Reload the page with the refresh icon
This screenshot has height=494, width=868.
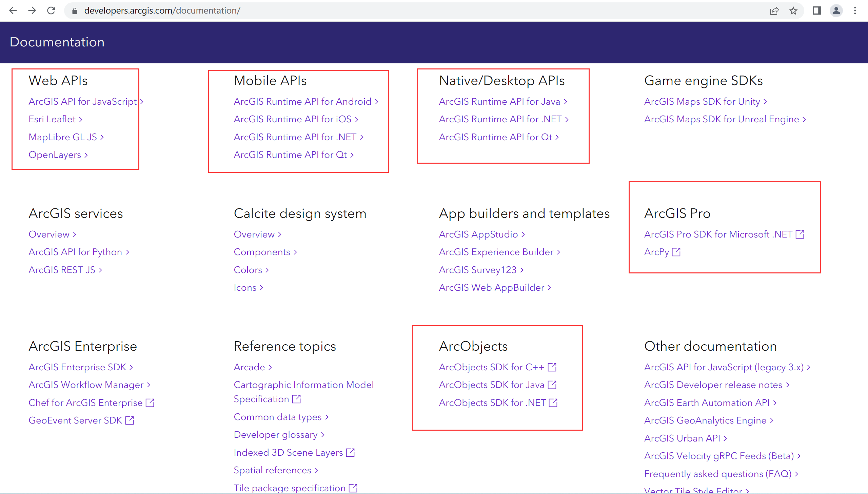pyautogui.click(x=51, y=11)
